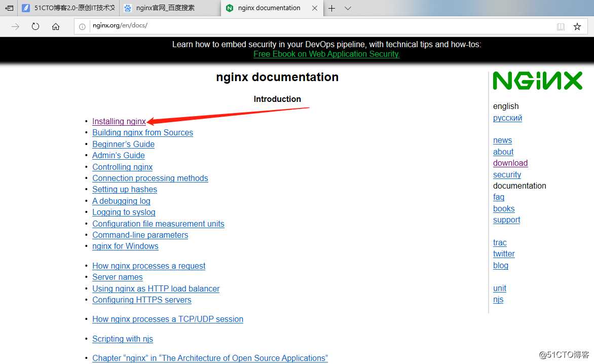Open a new tab with plus icon
The height and width of the screenshot is (364, 594).
pos(332,8)
